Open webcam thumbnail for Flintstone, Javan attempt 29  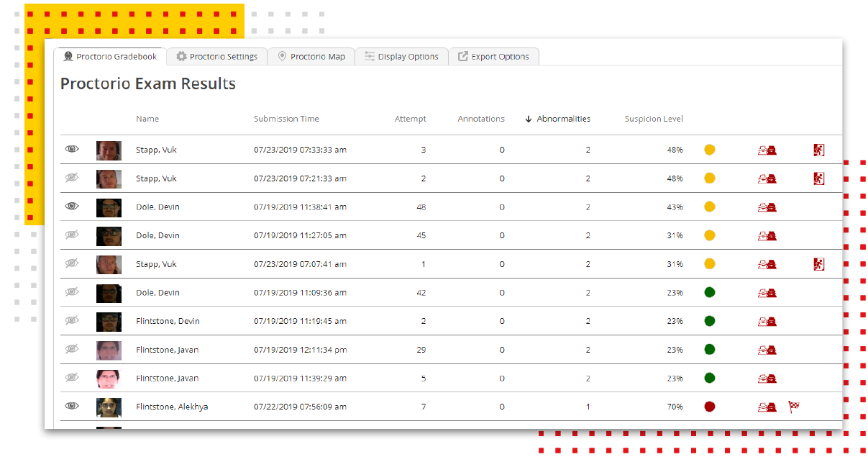click(x=109, y=350)
